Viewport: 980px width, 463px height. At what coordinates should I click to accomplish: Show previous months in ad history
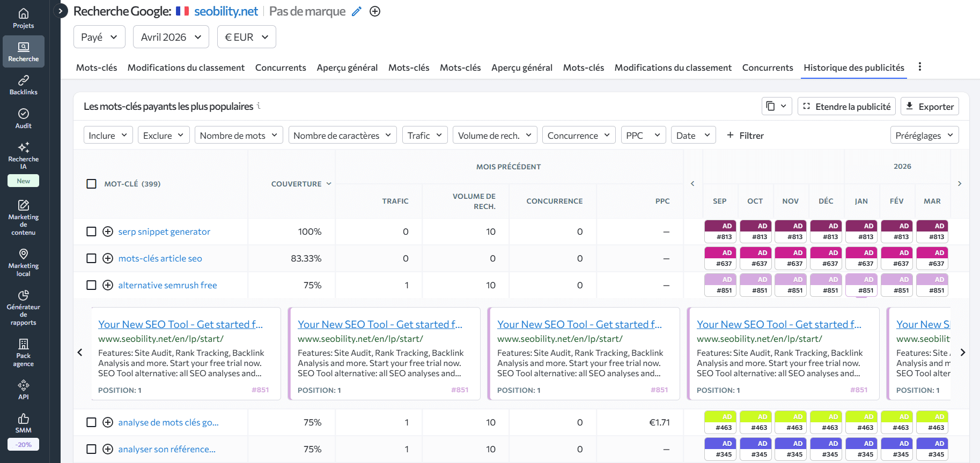click(x=692, y=184)
